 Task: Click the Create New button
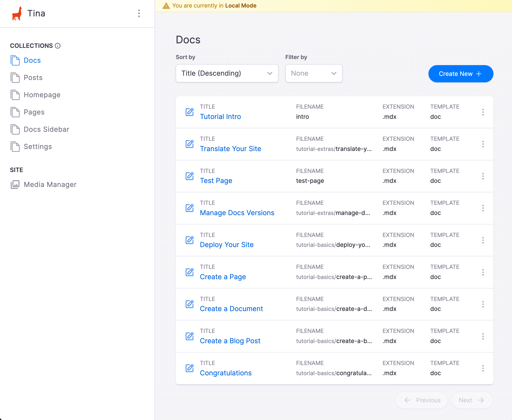(x=461, y=74)
